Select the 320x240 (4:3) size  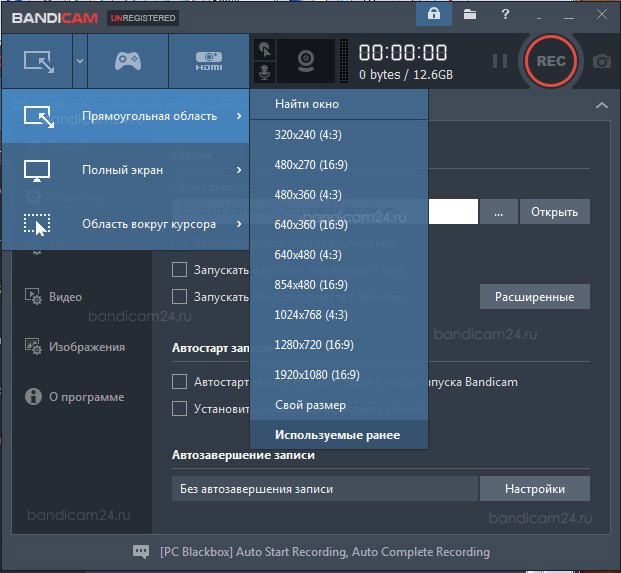pyautogui.click(x=339, y=135)
